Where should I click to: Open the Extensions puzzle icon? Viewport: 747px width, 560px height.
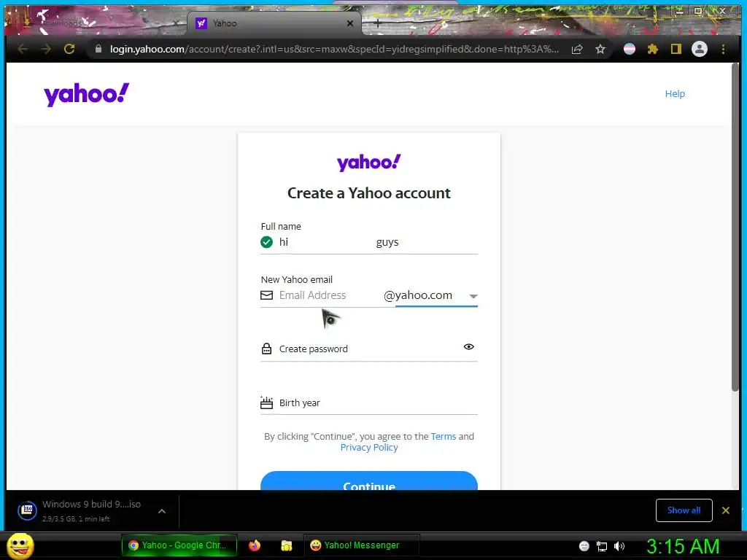[x=653, y=49]
